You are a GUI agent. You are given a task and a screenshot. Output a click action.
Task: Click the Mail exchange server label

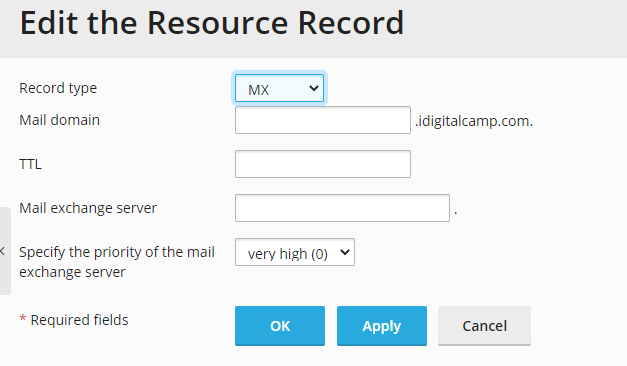click(88, 208)
